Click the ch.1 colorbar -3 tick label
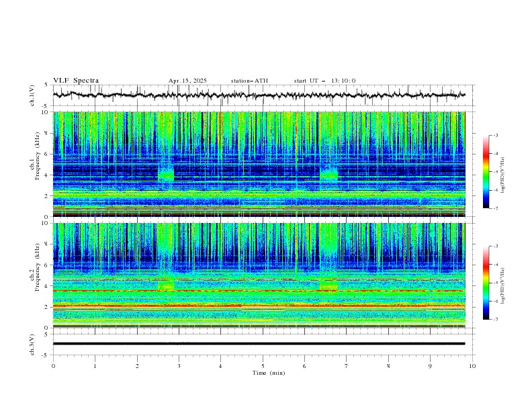532x411 pixels. [496, 135]
